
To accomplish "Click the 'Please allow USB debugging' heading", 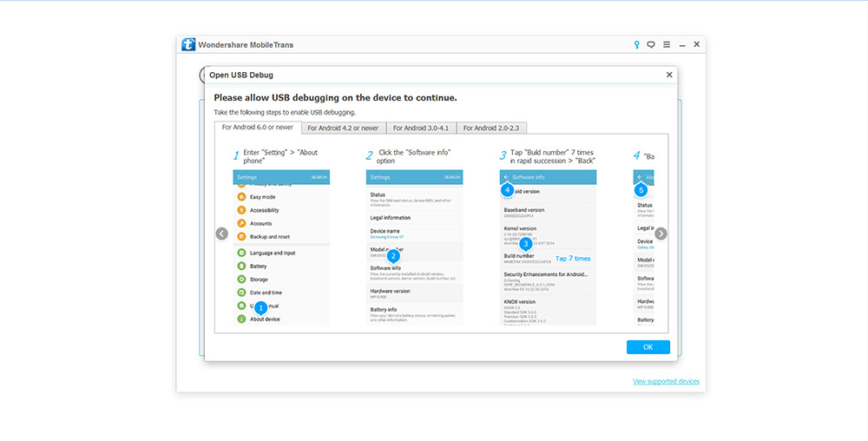I will pyautogui.click(x=335, y=98).
